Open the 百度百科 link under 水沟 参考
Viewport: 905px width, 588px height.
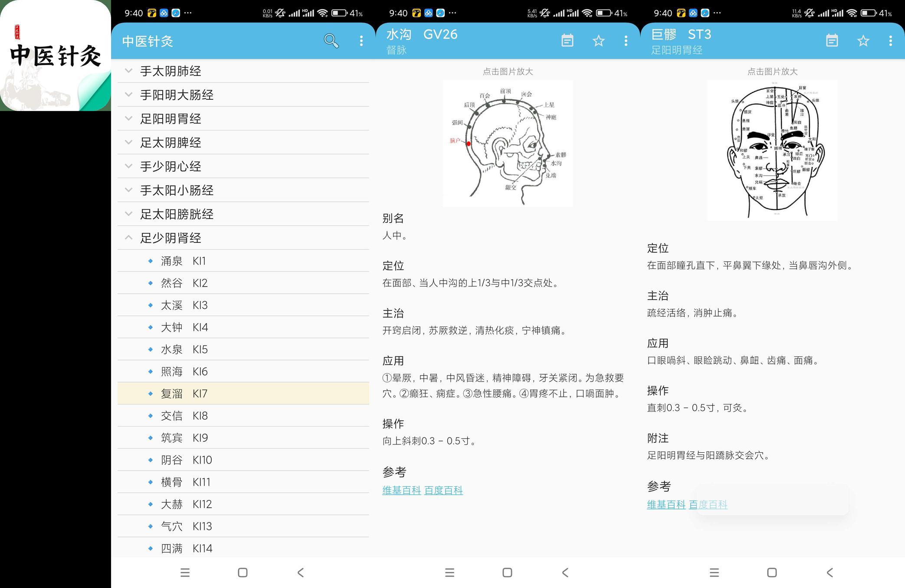click(443, 490)
